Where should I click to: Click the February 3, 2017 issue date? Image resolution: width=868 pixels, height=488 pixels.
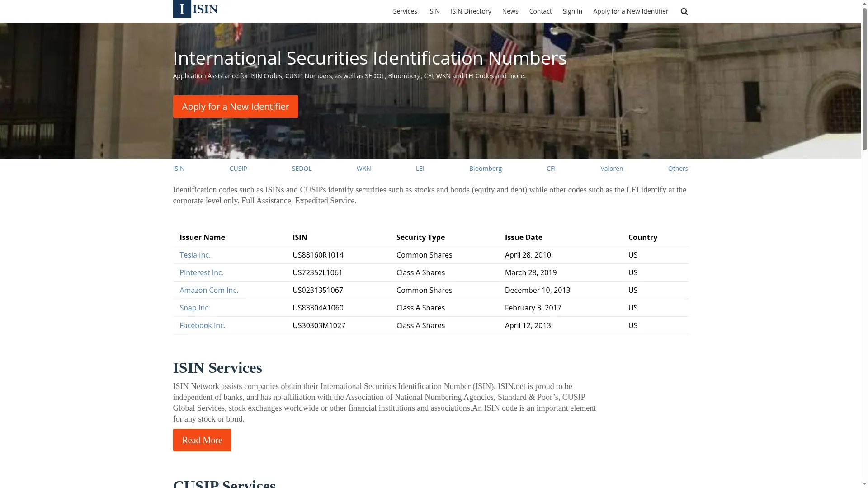point(533,308)
